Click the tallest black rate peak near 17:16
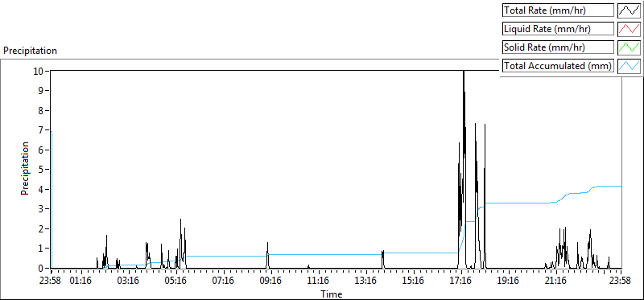 pos(464,74)
